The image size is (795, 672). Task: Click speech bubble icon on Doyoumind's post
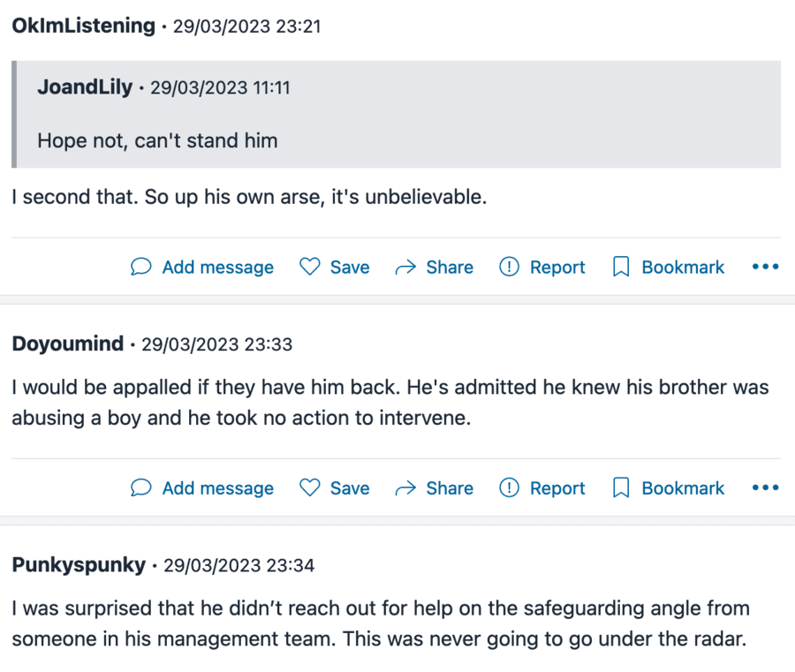[140, 487]
